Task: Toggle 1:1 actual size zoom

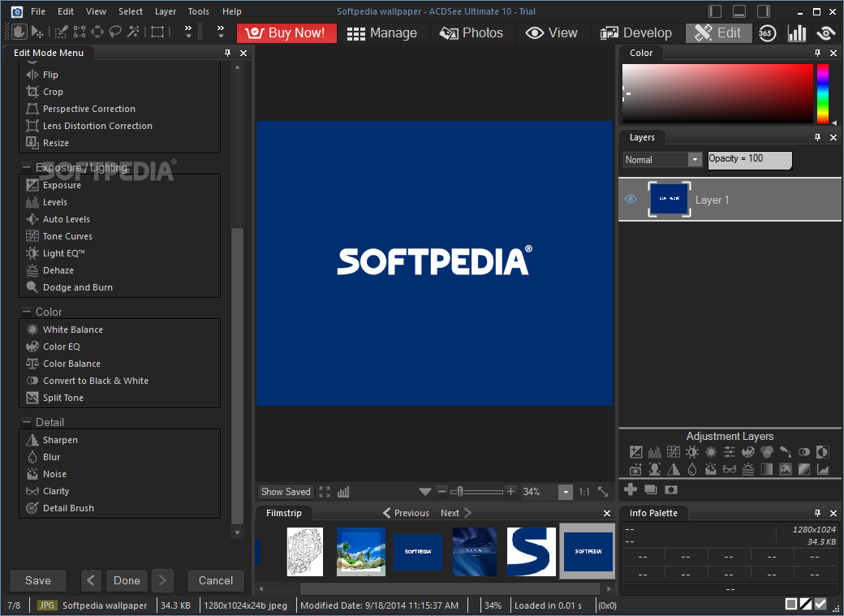Action: (x=584, y=492)
